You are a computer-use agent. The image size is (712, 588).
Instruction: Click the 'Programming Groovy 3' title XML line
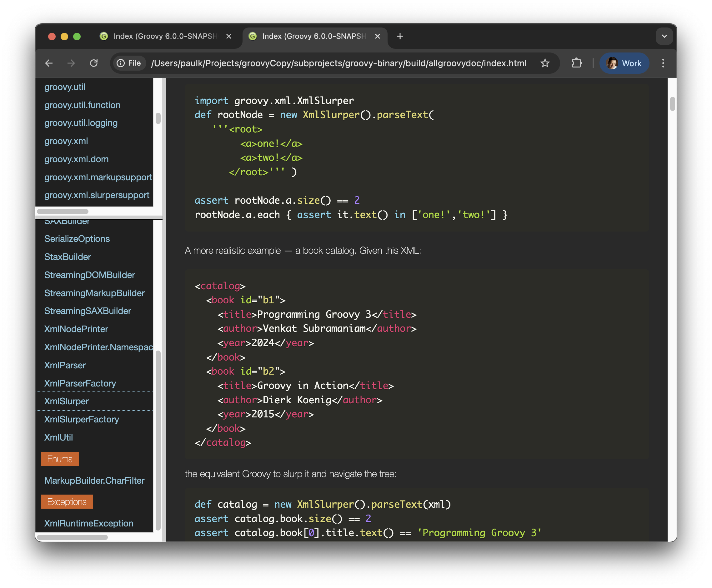point(317,314)
